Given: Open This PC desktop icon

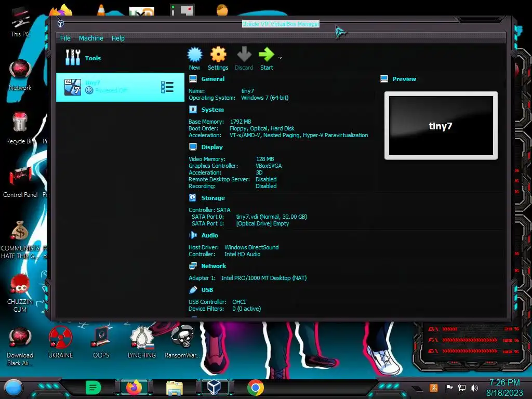Looking at the screenshot, I should click(20, 22).
